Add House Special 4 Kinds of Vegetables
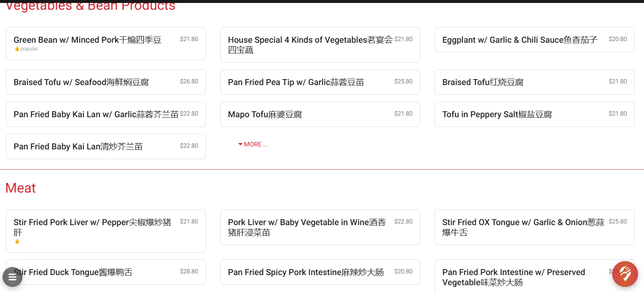The image size is (644, 292). coord(310,45)
